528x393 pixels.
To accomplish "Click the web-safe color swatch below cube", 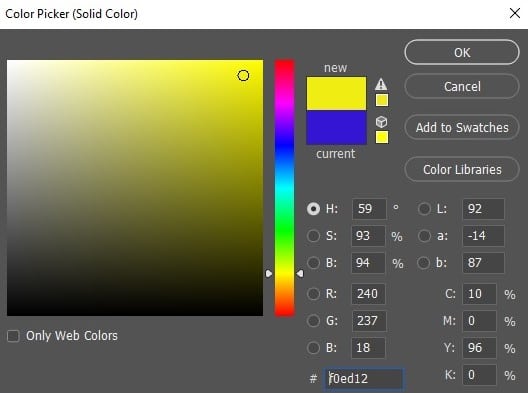I will point(382,137).
